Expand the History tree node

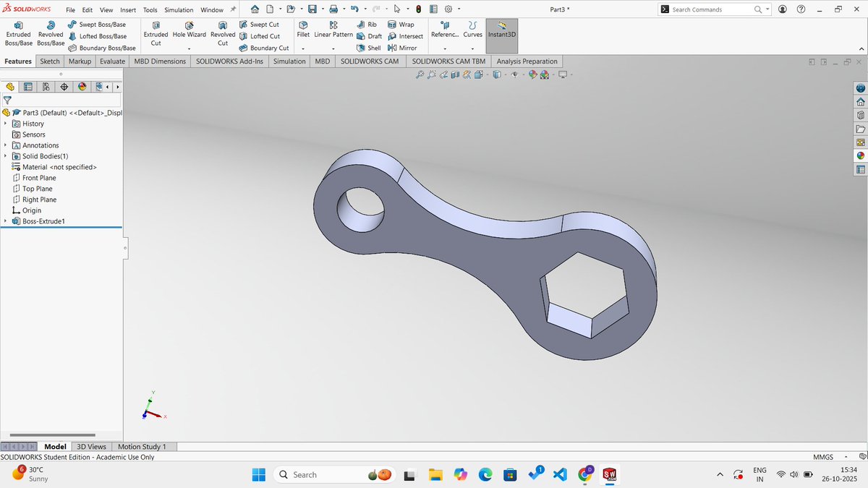[x=6, y=124]
